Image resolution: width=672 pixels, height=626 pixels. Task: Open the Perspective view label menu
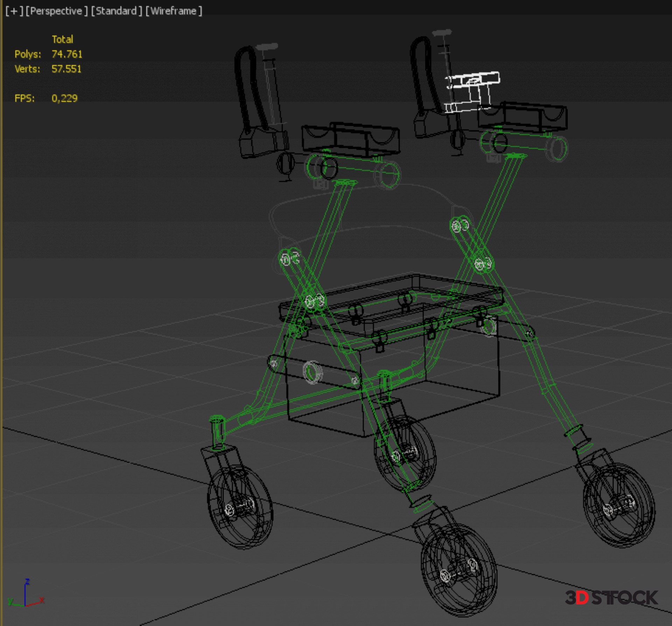[56, 11]
